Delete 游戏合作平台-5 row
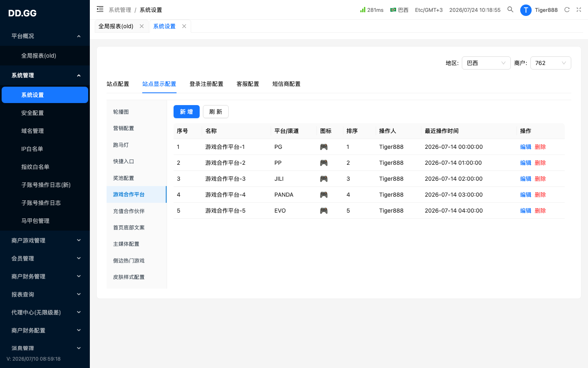The width and height of the screenshot is (588, 368). (540, 211)
